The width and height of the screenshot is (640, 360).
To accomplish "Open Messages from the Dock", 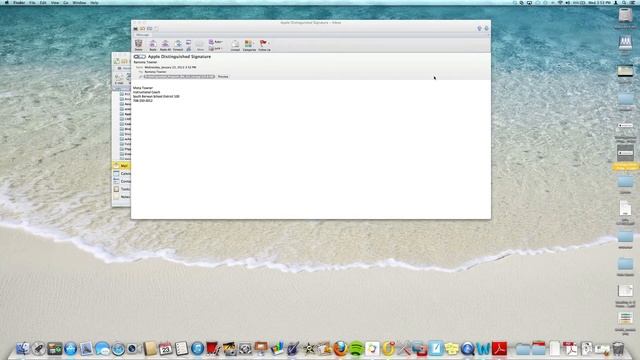I will tap(102, 349).
